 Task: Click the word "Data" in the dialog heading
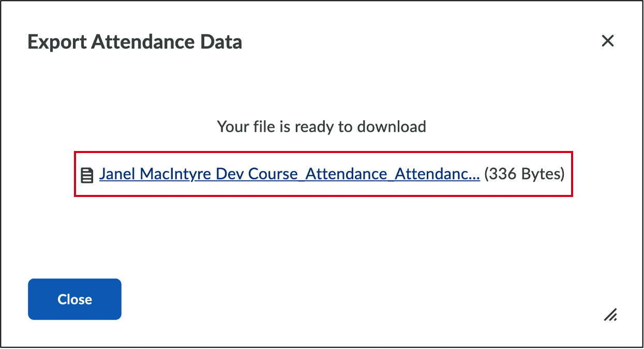[x=223, y=42]
